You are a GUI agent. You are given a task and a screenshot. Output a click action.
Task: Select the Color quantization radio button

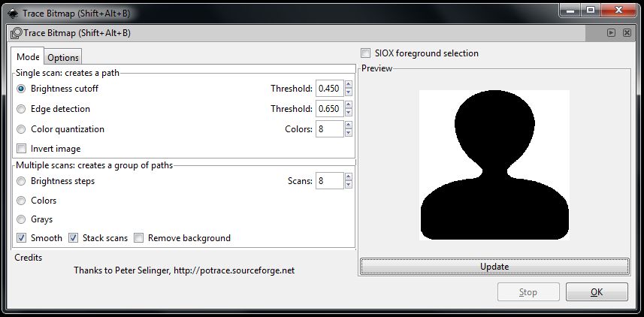pos(21,129)
